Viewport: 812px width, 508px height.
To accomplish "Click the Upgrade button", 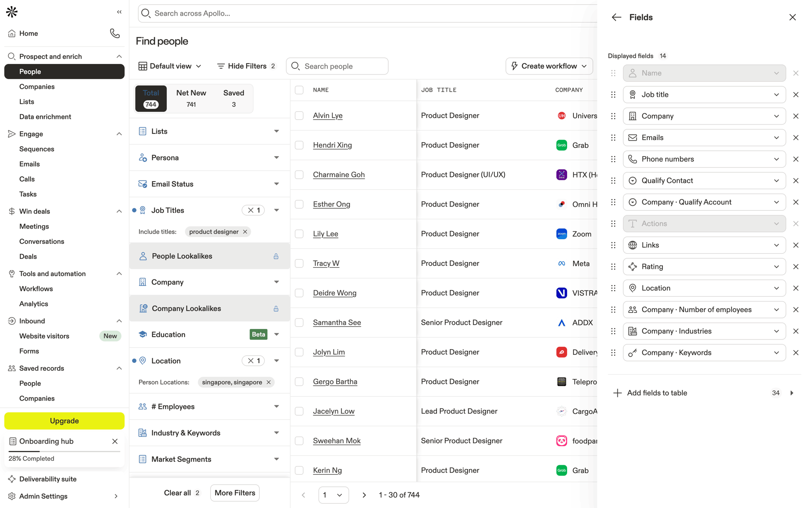I will coord(64,421).
